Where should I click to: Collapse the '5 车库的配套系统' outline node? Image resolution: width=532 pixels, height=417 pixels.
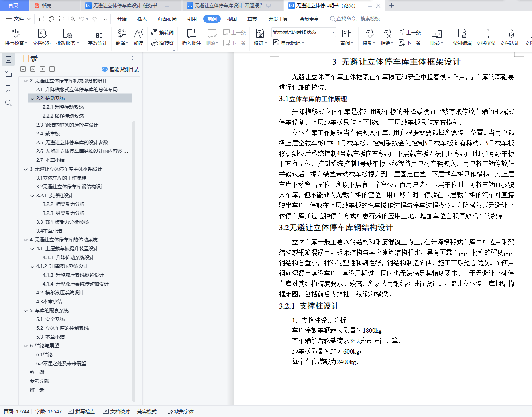pyautogui.click(x=25, y=311)
